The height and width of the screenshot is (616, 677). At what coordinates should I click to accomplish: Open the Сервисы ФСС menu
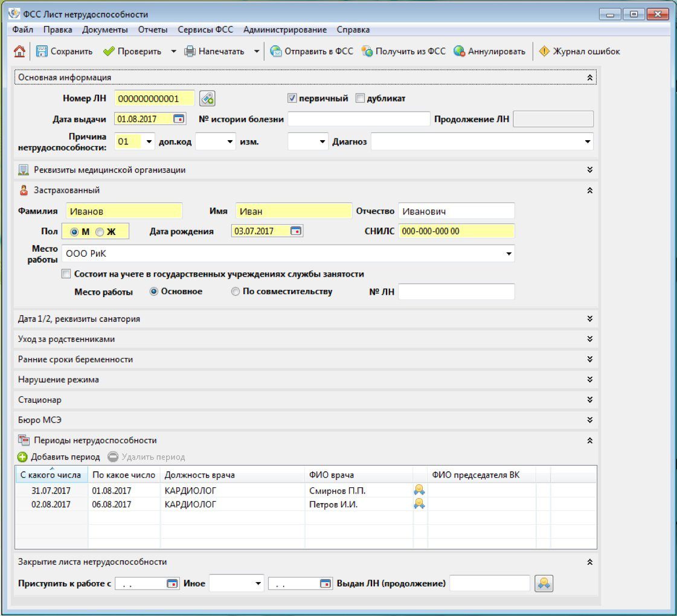[x=205, y=30]
